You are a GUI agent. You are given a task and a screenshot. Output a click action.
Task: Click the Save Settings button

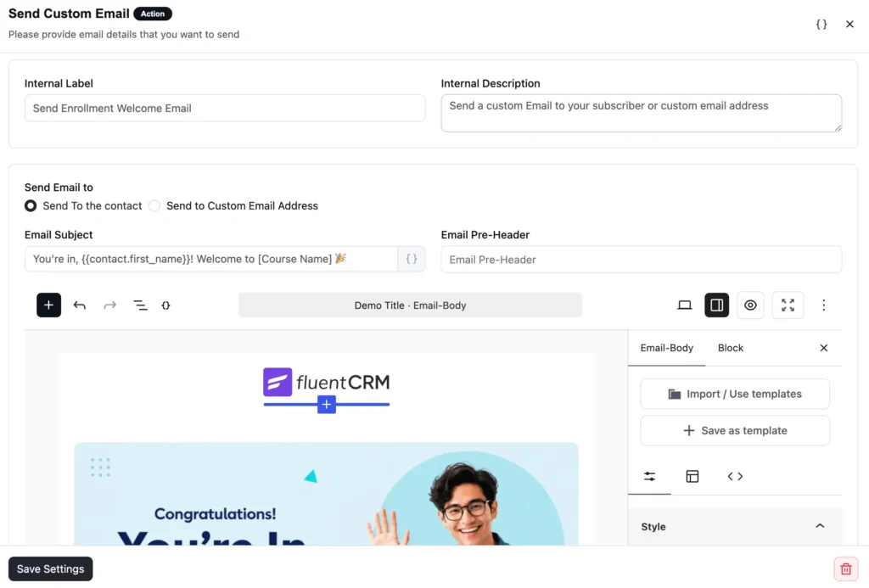pos(50,568)
